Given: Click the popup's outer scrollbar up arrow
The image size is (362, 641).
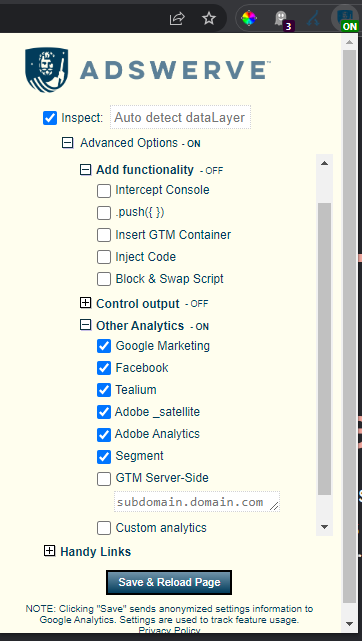Looking at the screenshot, I should tap(349, 42).
